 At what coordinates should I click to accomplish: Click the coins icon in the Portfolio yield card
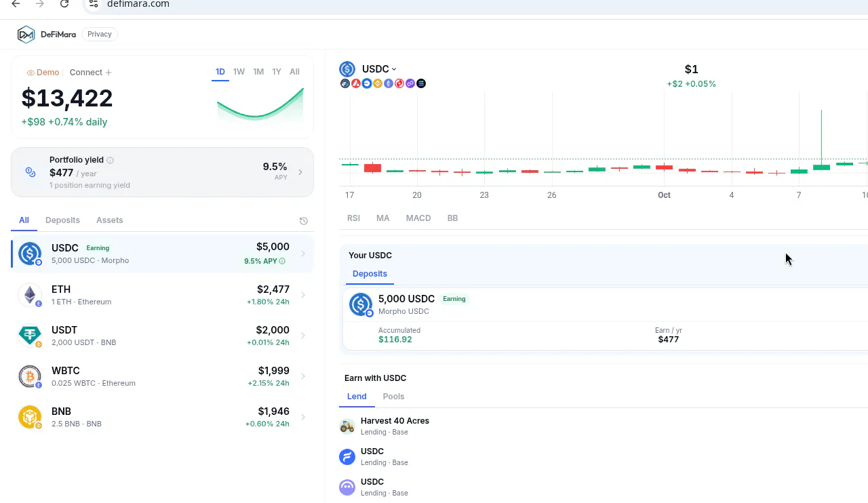[31, 172]
